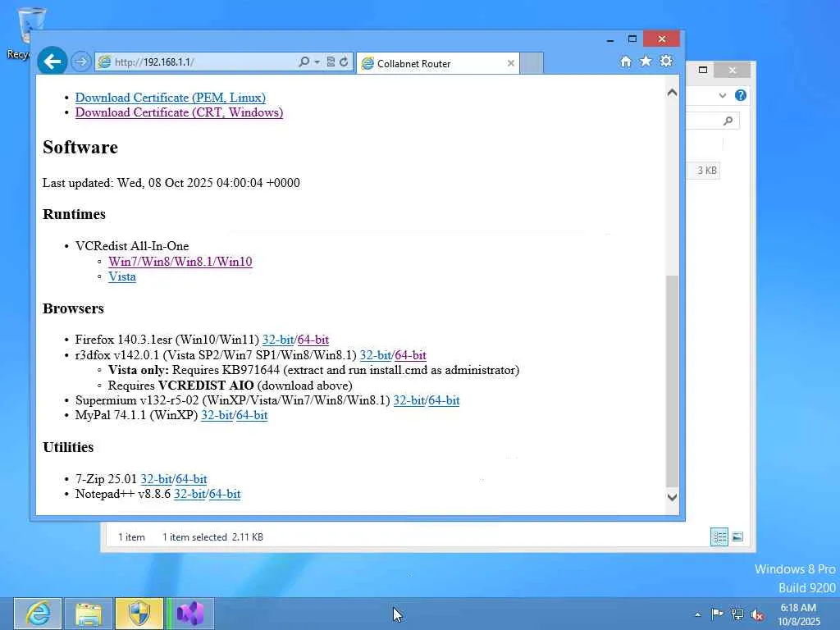Click the 3 KB size cell in Explorer
Screen dimensions: 840x630
point(706,171)
